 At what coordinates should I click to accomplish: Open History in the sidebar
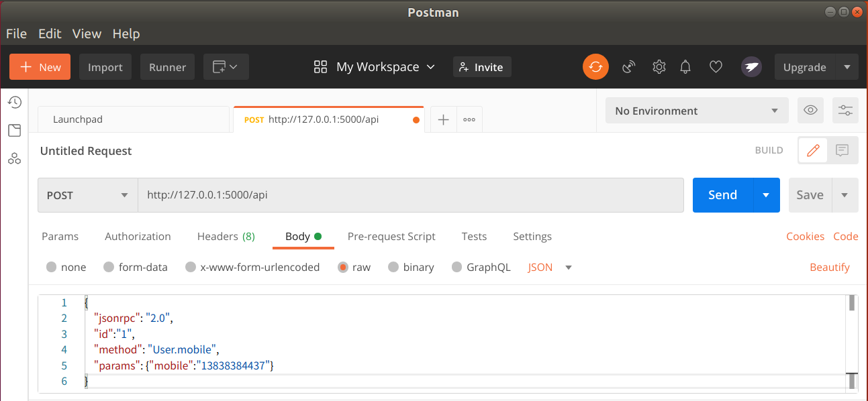[14, 102]
